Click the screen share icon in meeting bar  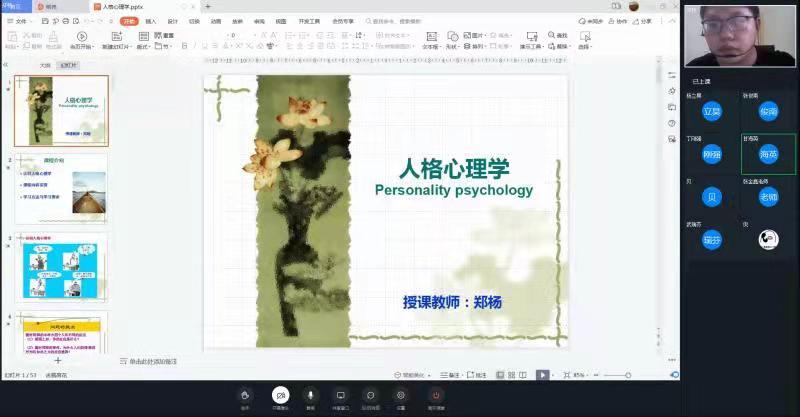click(x=340, y=395)
